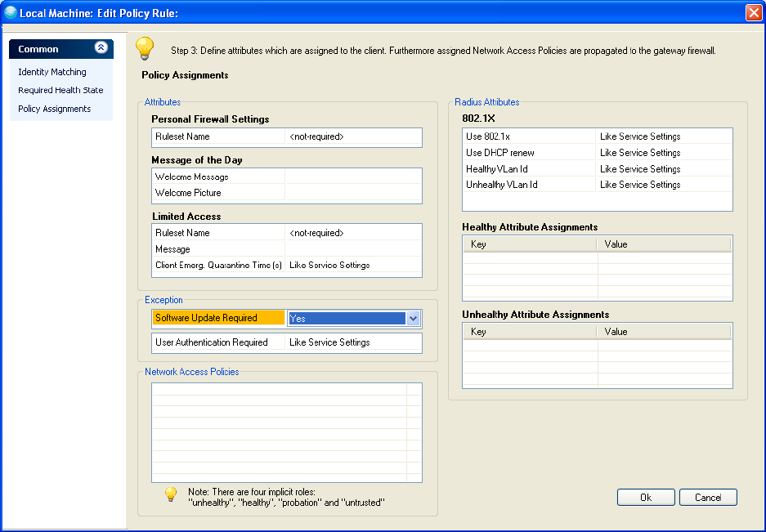Close the Edit Policy Rule dialog

(753, 12)
